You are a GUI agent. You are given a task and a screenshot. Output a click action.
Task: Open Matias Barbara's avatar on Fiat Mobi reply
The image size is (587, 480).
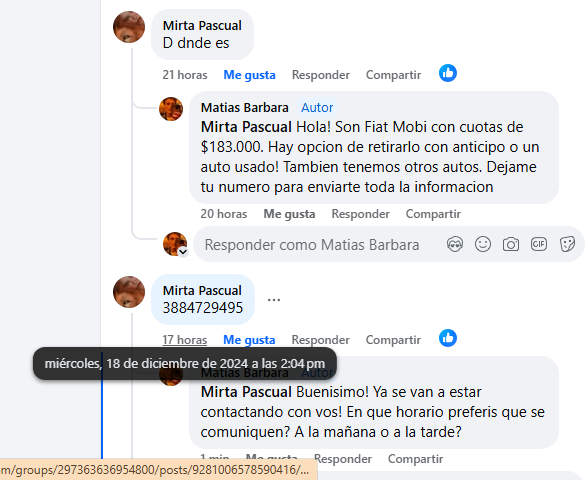(x=171, y=109)
